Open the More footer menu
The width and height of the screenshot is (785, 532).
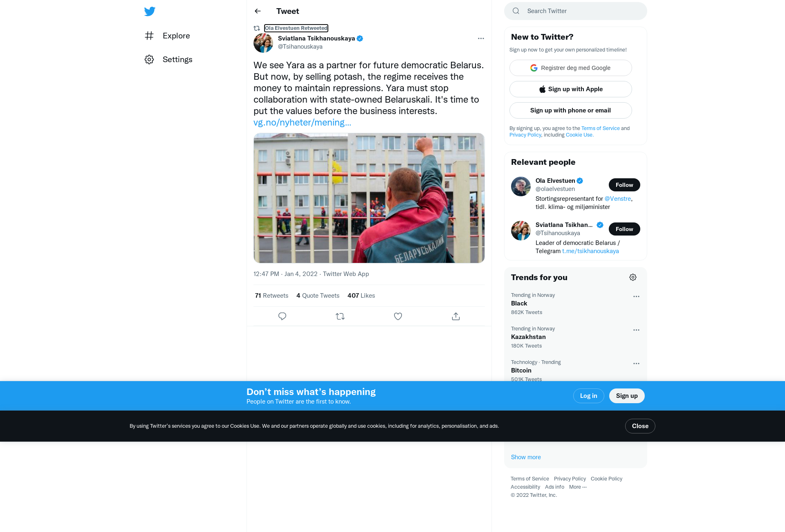[x=578, y=487]
